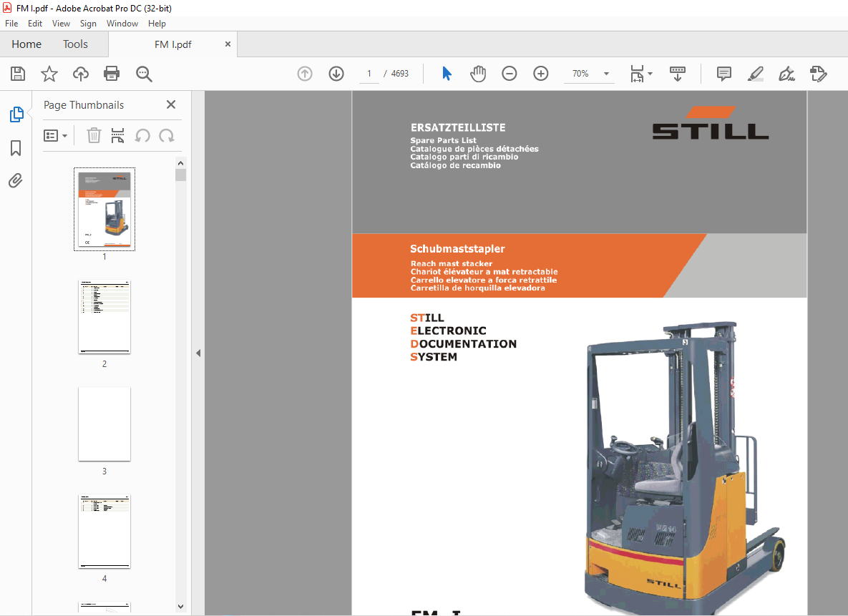848x616 pixels.
Task: Open the Edit menu
Action: [35, 24]
